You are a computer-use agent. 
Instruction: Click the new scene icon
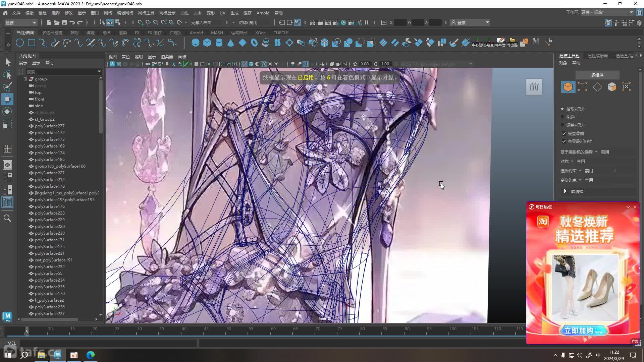coord(49,22)
